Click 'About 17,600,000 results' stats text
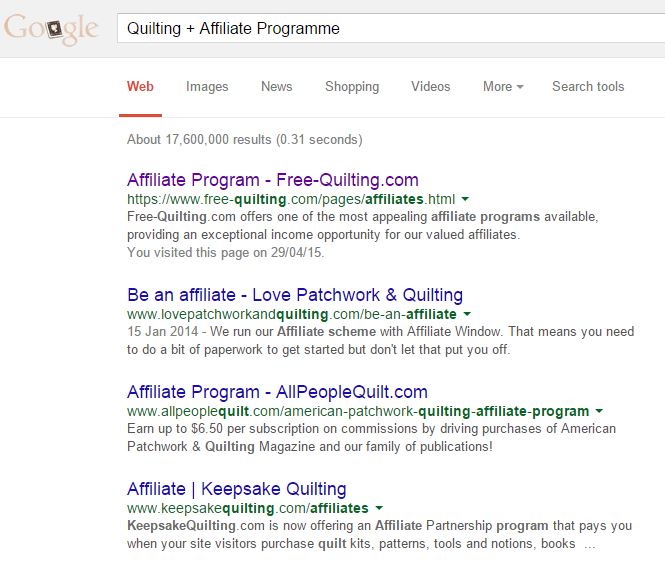This screenshot has height=566, width=665. (x=245, y=139)
